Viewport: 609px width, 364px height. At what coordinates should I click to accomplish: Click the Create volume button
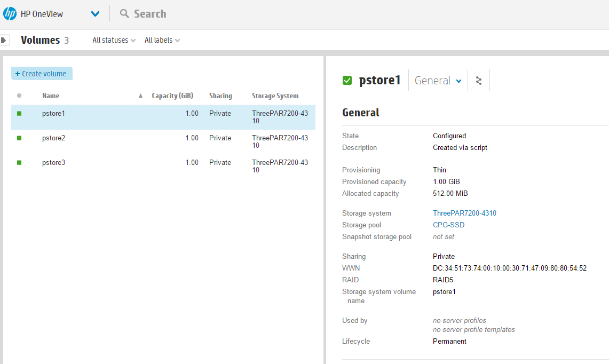42,74
